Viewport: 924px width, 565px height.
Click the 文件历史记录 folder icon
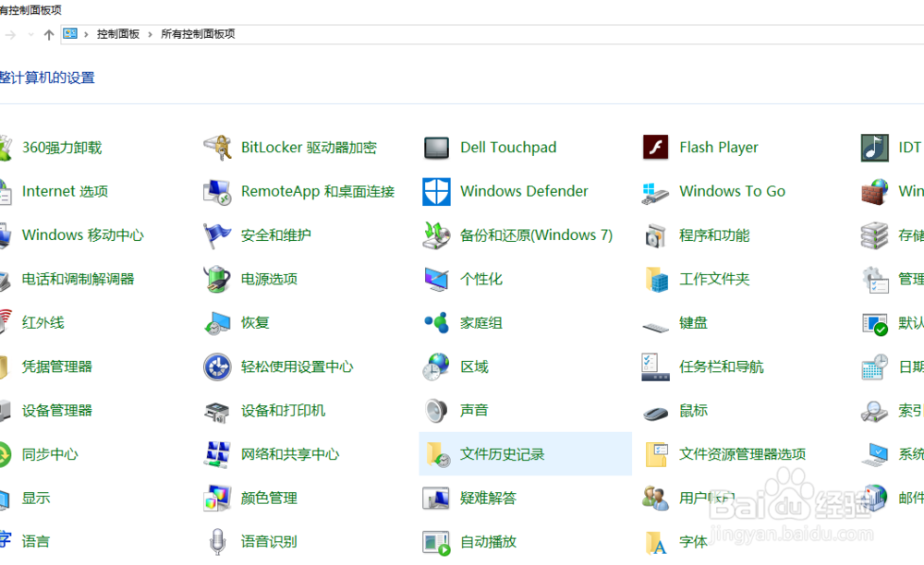pyautogui.click(x=437, y=454)
